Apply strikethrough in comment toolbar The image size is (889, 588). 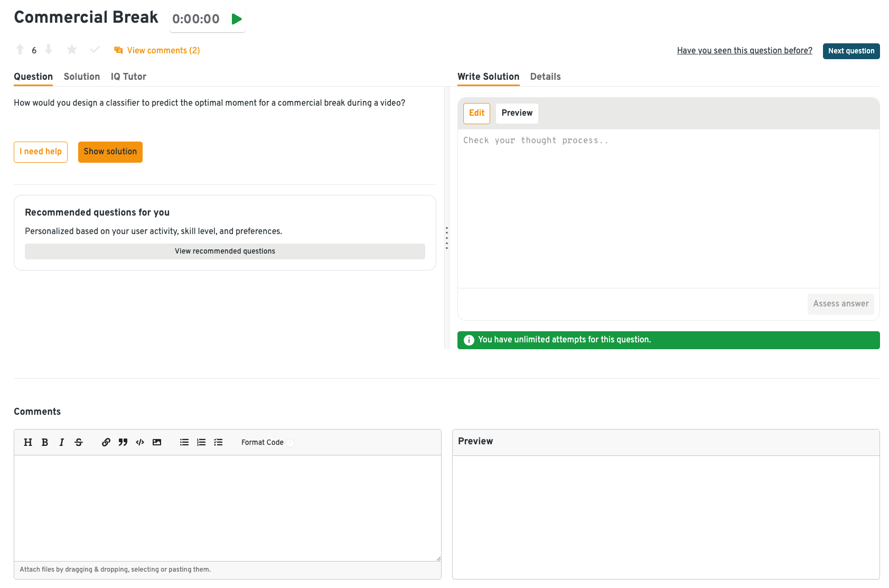(79, 442)
